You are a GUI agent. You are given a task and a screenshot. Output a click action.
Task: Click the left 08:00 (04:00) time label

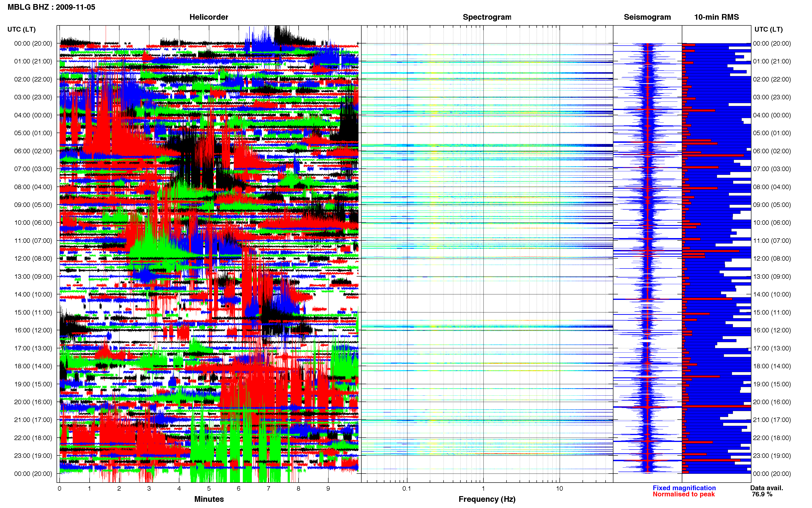(33, 187)
